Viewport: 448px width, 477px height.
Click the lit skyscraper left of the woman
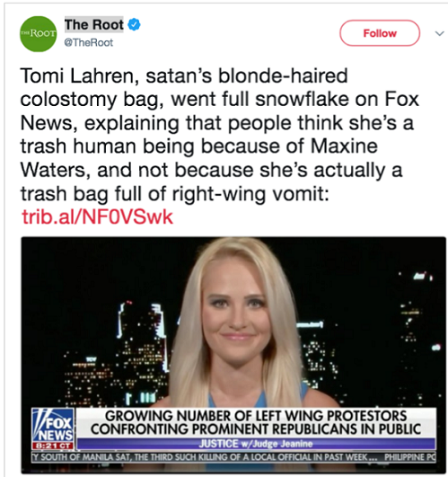(143, 335)
